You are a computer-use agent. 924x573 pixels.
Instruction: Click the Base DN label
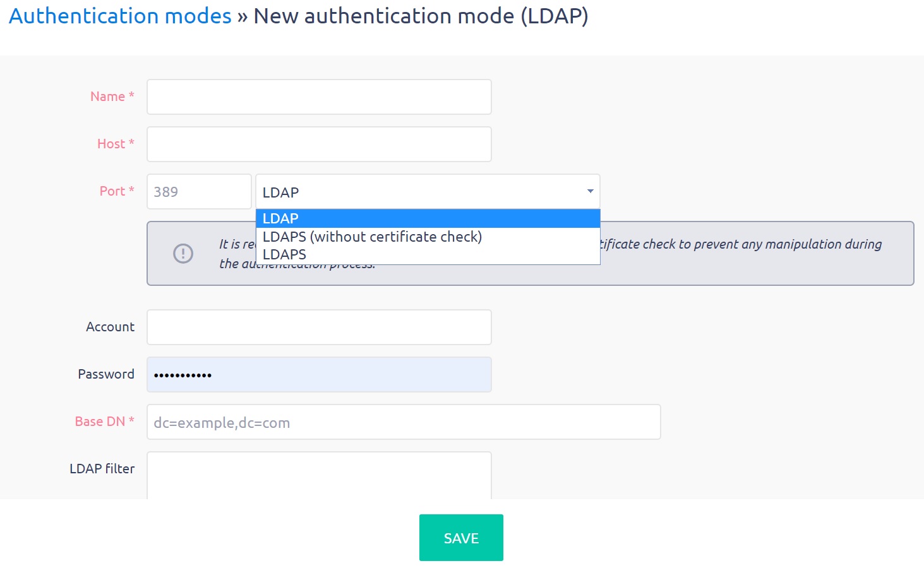click(104, 421)
